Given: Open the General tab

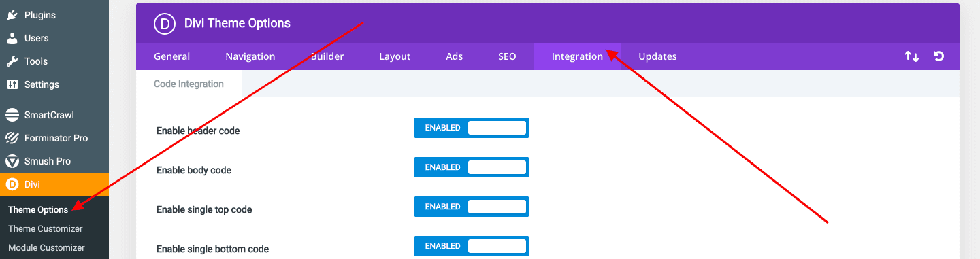Looking at the screenshot, I should click(172, 56).
